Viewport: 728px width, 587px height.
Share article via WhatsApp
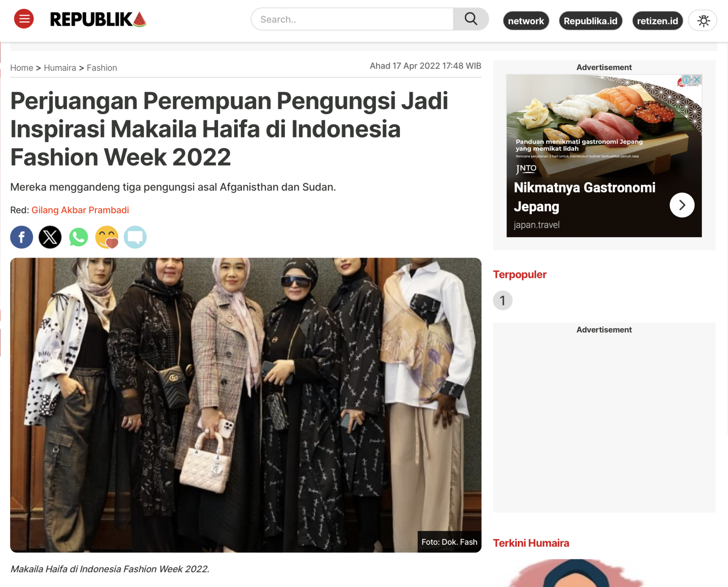78,237
